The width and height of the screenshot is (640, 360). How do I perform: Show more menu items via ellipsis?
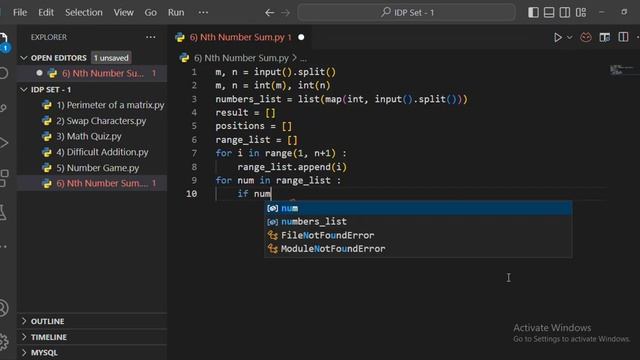coord(203,12)
